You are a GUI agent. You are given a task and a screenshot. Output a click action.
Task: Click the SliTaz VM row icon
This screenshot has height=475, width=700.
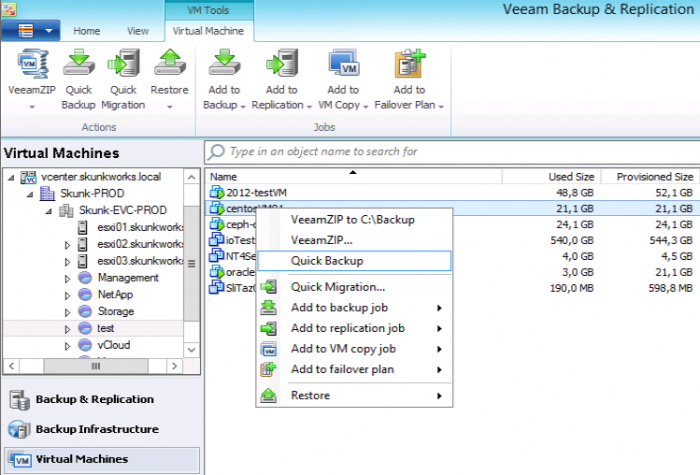click(217, 288)
